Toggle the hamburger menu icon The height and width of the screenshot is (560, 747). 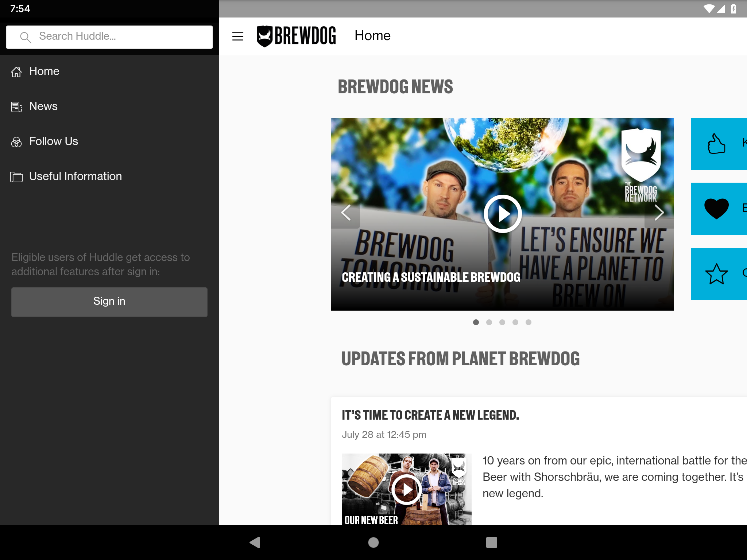(238, 36)
